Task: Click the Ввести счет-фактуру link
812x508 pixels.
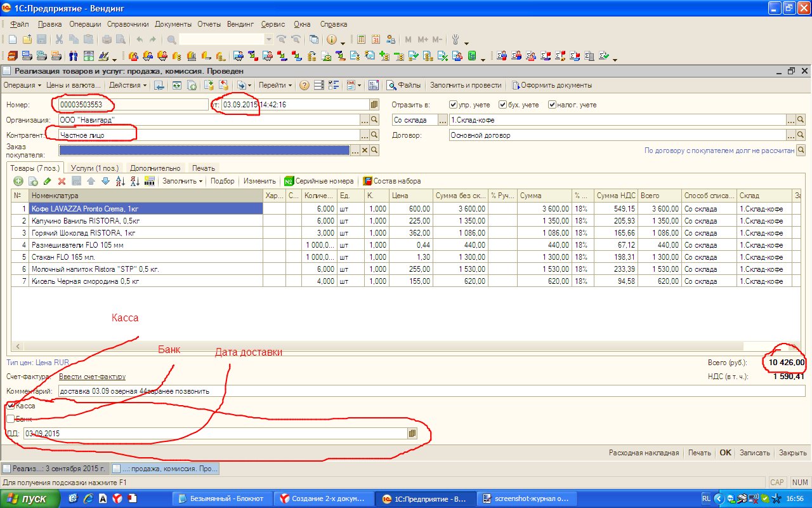Action: click(92, 377)
